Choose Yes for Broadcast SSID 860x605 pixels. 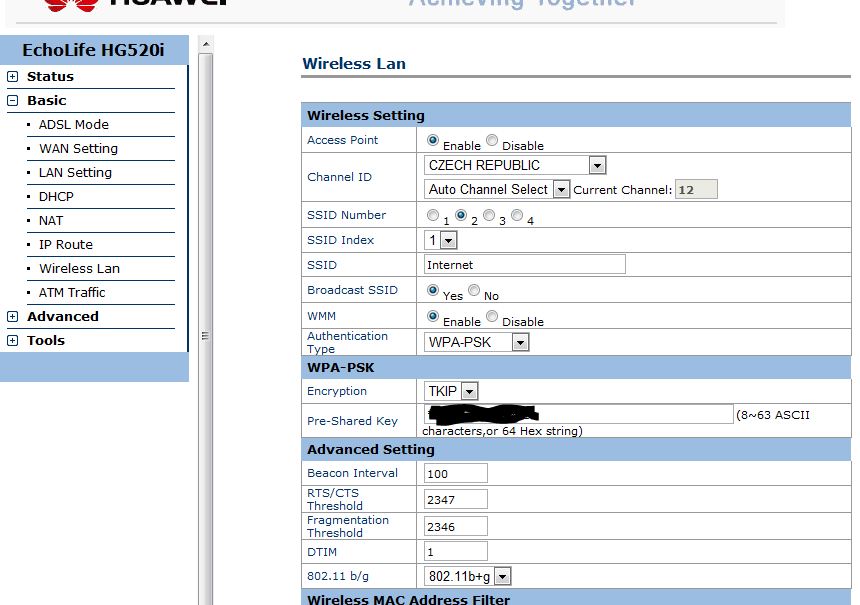tap(433, 290)
